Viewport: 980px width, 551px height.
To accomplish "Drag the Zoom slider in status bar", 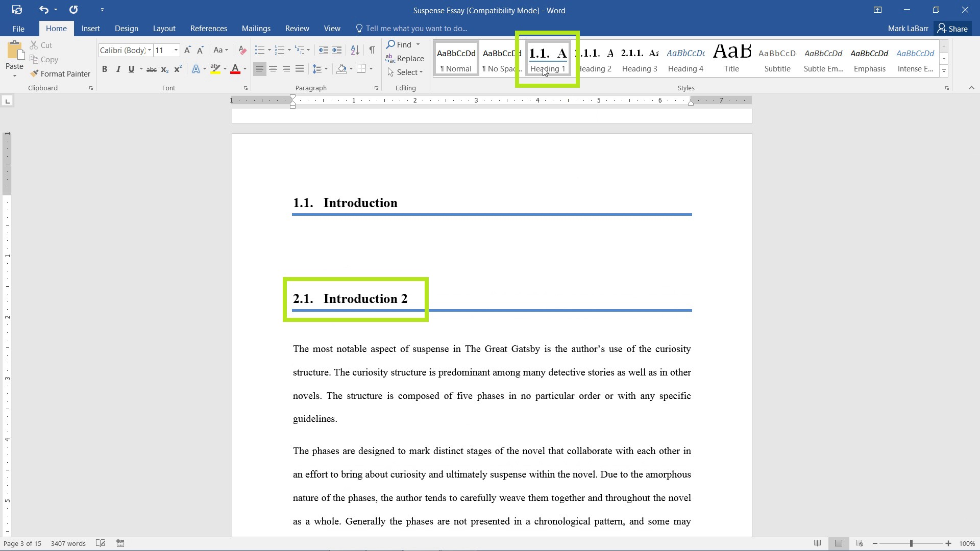I will coord(913,543).
